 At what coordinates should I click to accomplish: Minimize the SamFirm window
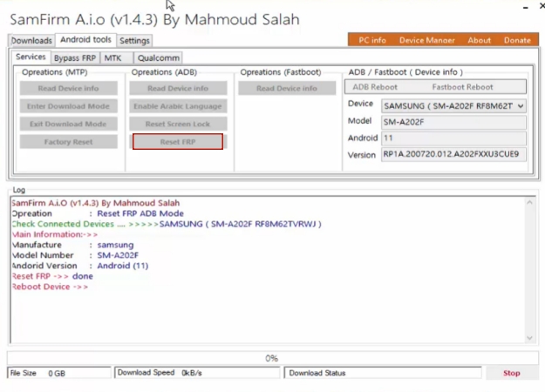(x=526, y=7)
